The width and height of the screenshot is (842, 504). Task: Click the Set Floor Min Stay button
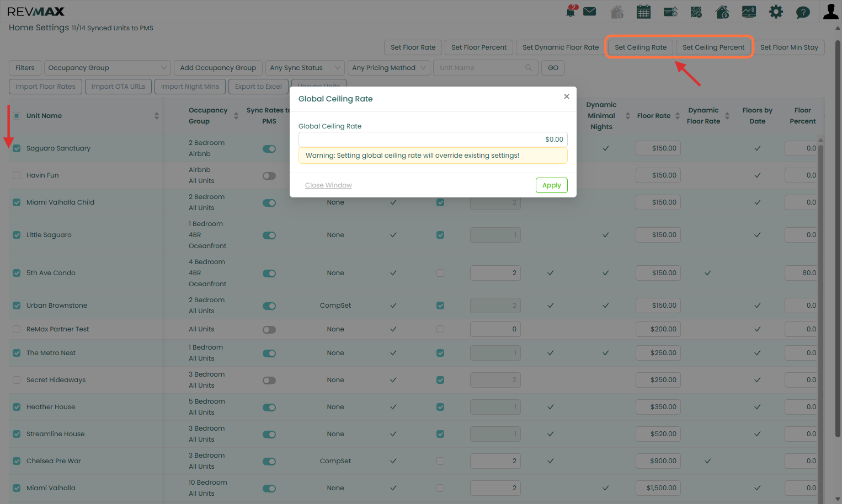(x=789, y=47)
